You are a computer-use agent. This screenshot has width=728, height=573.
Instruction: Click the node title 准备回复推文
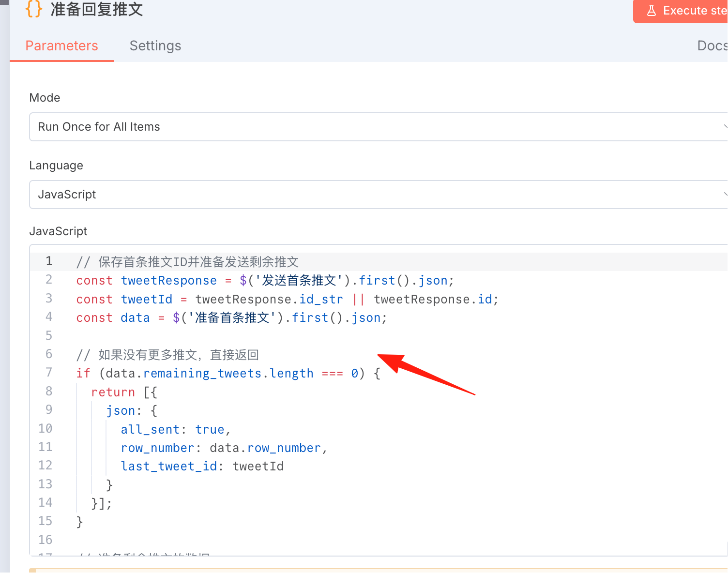click(x=97, y=9)
